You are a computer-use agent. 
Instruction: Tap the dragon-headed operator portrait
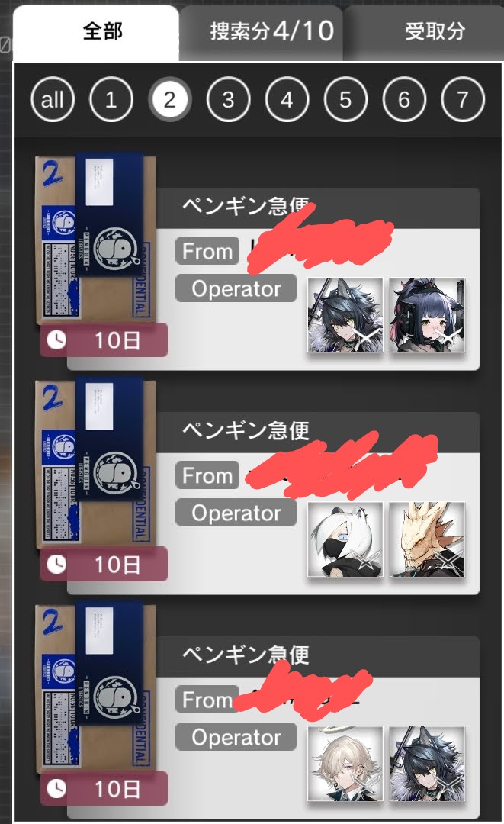[427, 539]
